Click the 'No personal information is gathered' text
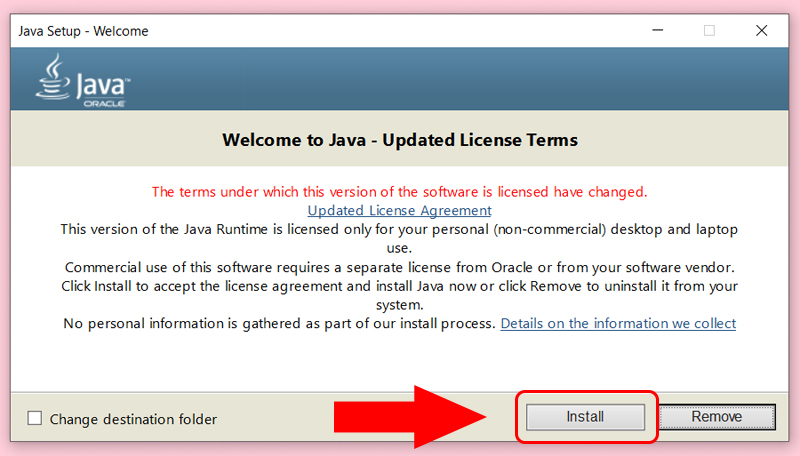800x456 pixels. coord(279,323)
